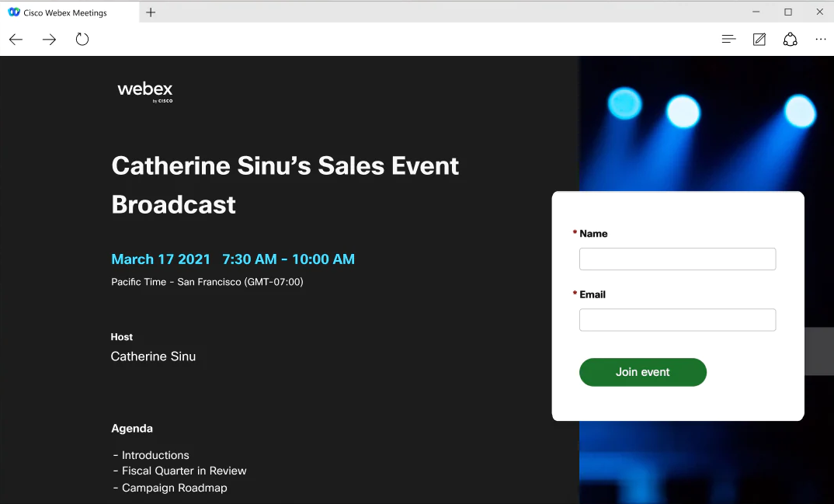834x504 pixels.
Task: Minimize the browser window
Action: [756, 12]
